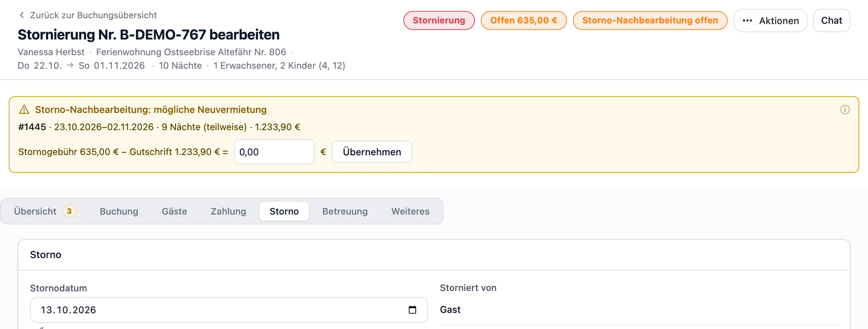Click the Stornodatum date field 13.10.2026

click(x=229, y=310)
